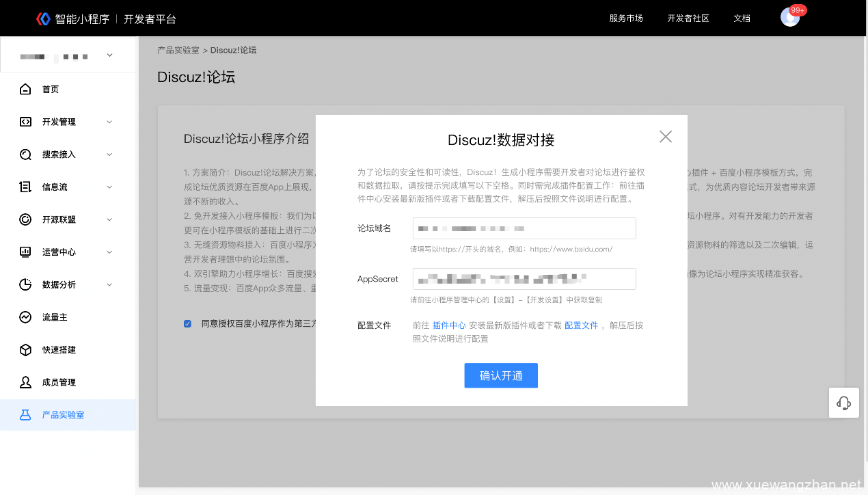Open 开发者社区 in the top navigation

tap(688, 18)
